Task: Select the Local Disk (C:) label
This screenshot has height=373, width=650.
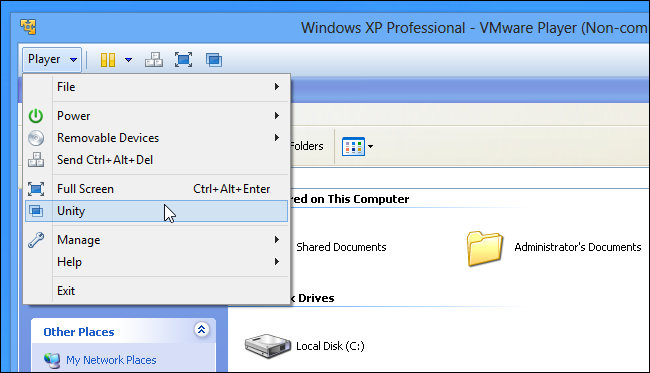Action: pos(330,346)
